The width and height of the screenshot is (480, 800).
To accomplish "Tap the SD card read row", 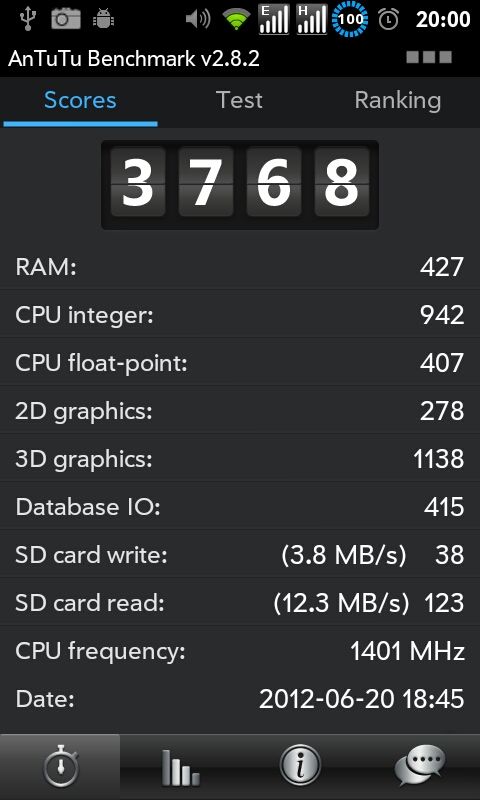I will [240, 603].
